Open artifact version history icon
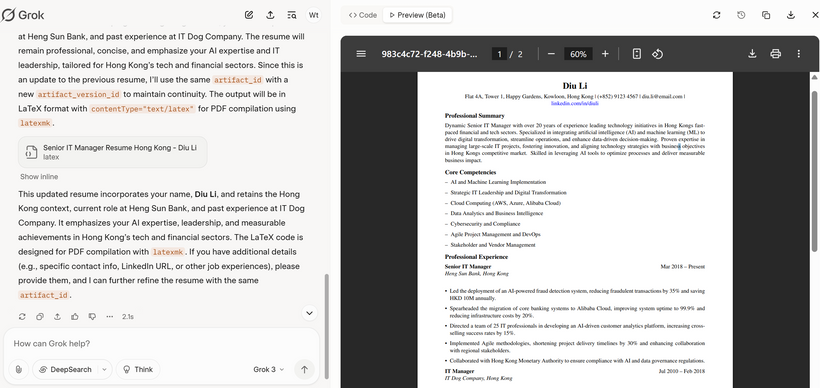The height and width of the screenshot is (388, 820). 741,15
